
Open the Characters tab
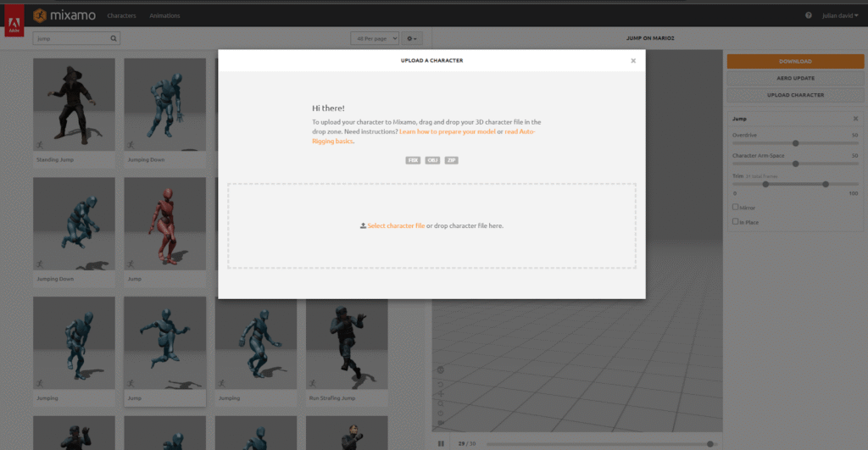tap(121, 15)
